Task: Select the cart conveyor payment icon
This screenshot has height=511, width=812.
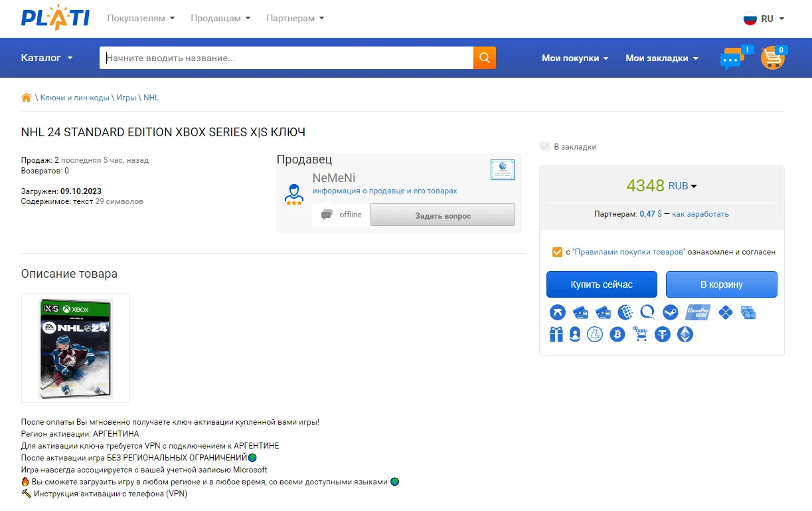Action: pyautogui.click(x=640, y=334)
